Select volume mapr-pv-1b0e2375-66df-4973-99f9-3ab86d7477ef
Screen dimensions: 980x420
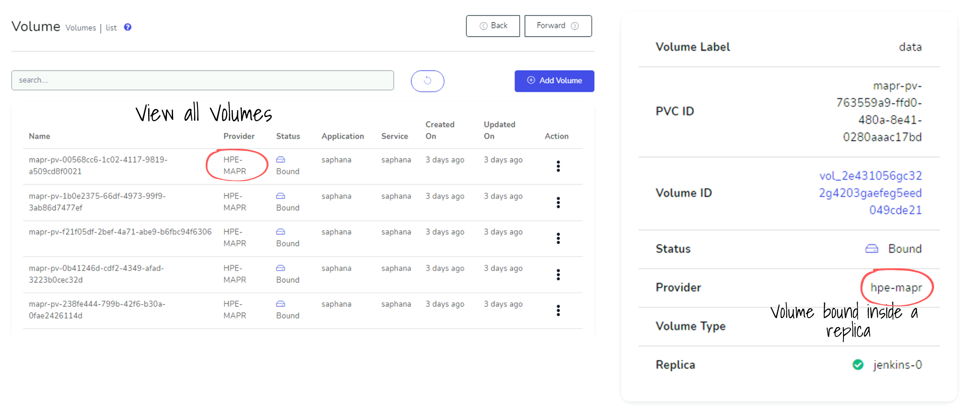pyautogui.click(x=97, y=202)
